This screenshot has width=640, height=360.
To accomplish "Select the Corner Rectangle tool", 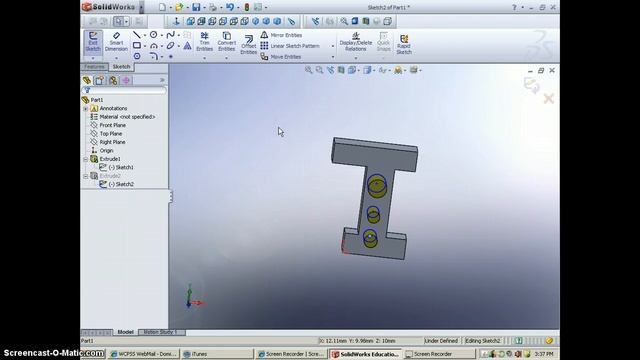I will [x=137, y=46].
